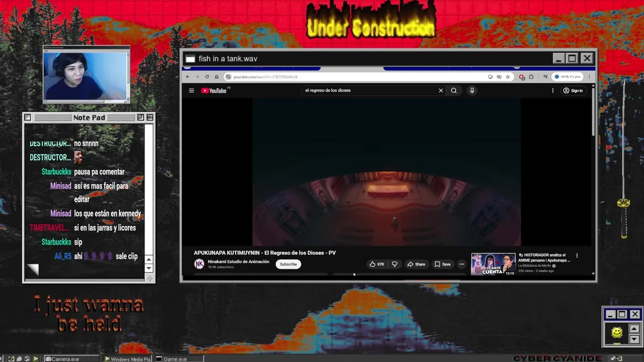This screenshot has width=644, height=362.
Task: Reload the YouTube page
Action: [x=207, y=77]
